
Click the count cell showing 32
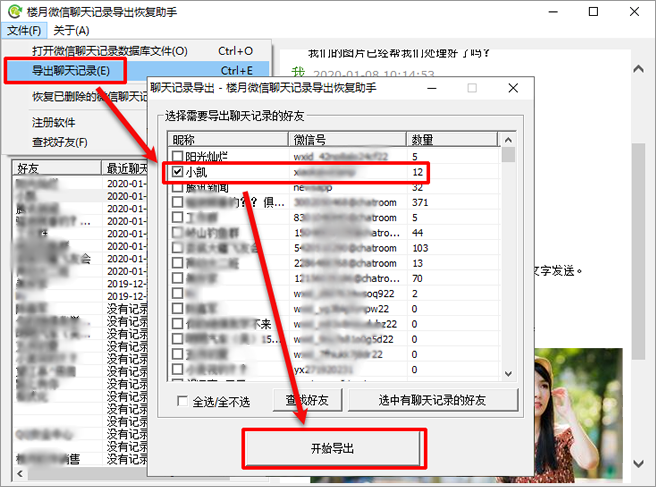pos(417,187)
